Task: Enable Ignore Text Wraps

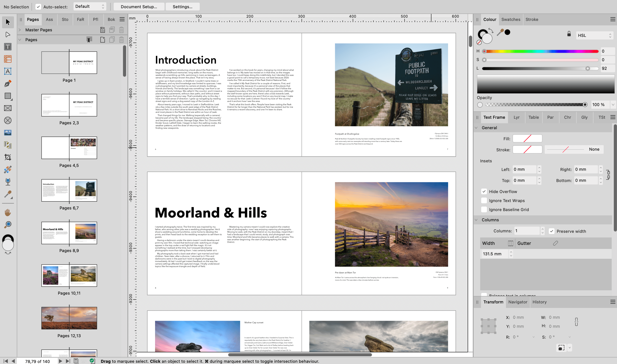Action: pos(484,201)
